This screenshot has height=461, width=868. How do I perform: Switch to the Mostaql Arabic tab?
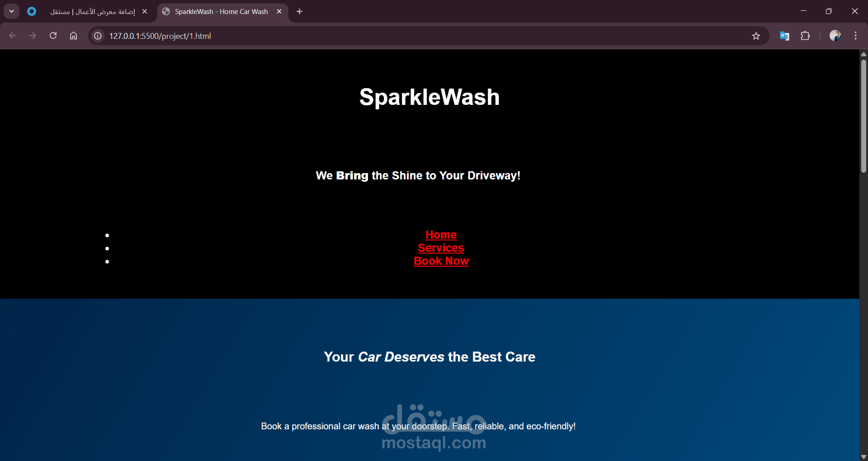93,11
